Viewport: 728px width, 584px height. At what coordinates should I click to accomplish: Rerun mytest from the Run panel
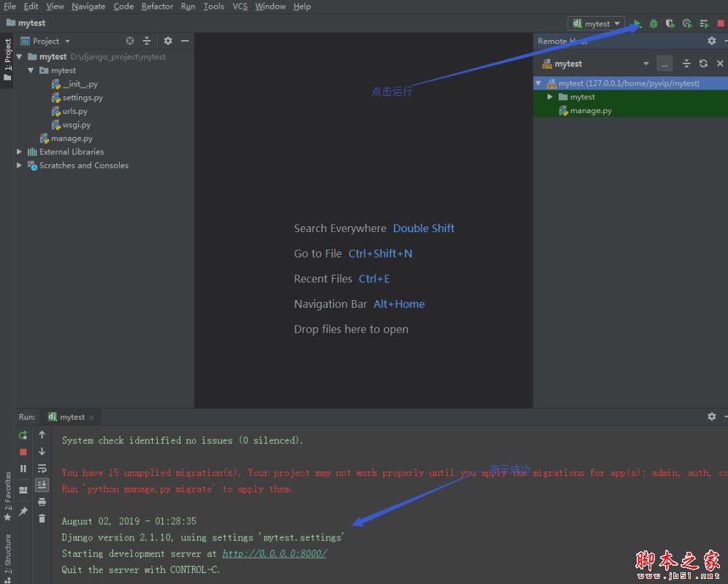(23, 435)
